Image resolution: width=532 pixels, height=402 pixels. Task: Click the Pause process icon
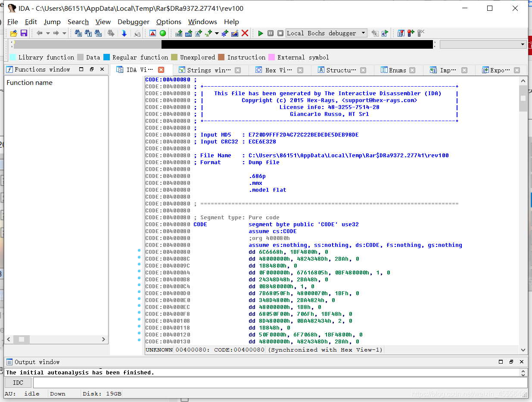(x=271, y=33)
